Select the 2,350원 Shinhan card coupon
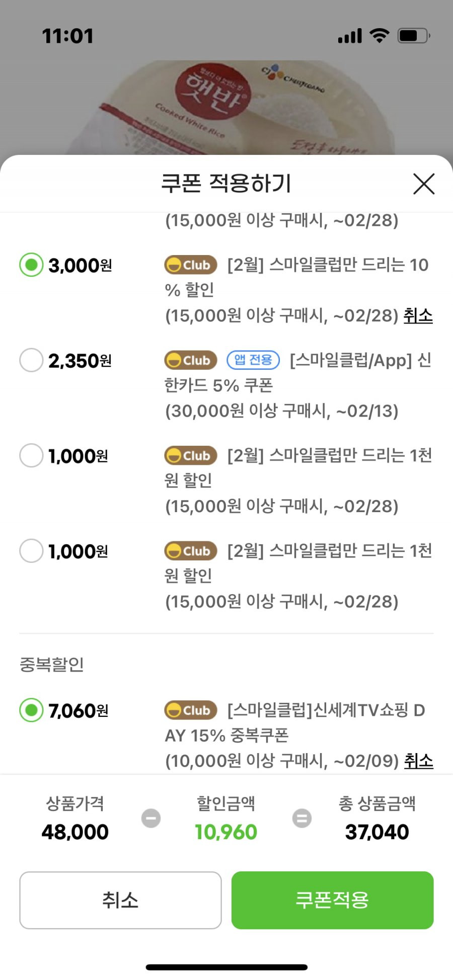Viewport: 453px width, 980px height. (x=31, y=360)
